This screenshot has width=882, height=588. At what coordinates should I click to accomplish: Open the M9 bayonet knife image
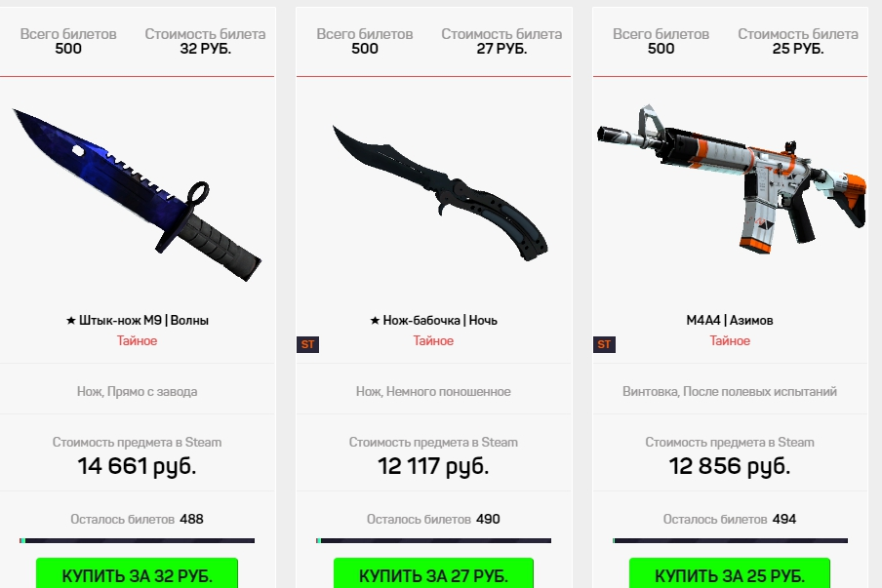coord(137,194)
